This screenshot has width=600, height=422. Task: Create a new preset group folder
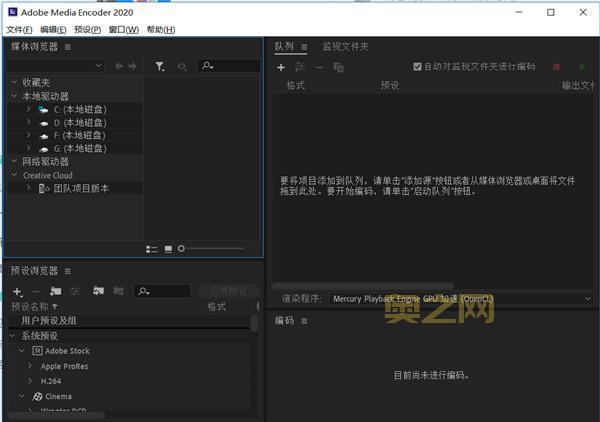[56, 292]
